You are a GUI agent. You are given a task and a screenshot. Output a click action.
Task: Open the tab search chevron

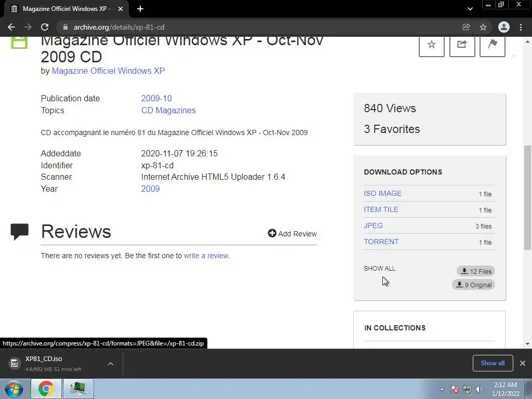[x=470, y=9]
